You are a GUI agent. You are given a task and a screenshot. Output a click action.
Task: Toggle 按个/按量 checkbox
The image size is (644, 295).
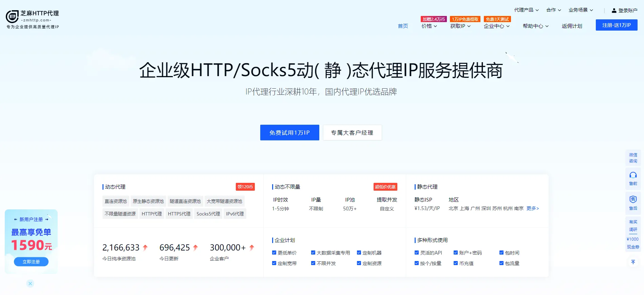(417, 263)
